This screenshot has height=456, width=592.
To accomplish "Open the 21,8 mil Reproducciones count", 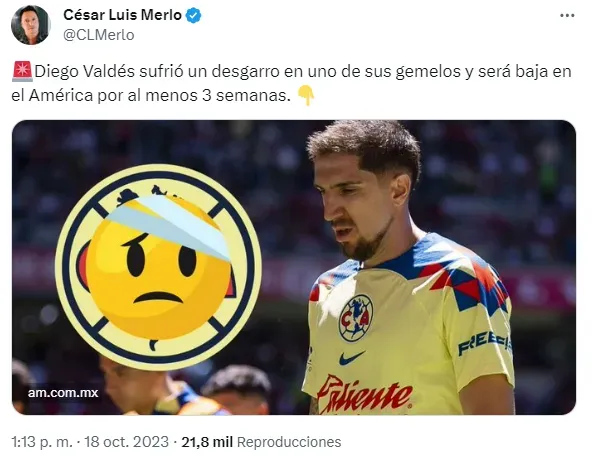I will [x=261, y=442].
